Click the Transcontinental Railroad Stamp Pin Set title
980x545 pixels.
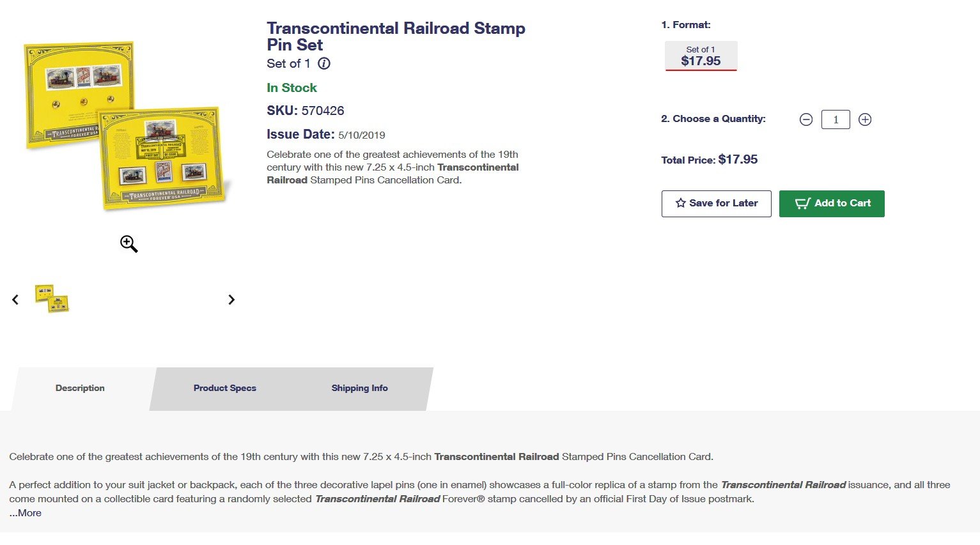pyautogui.click(x=396, y=36)
